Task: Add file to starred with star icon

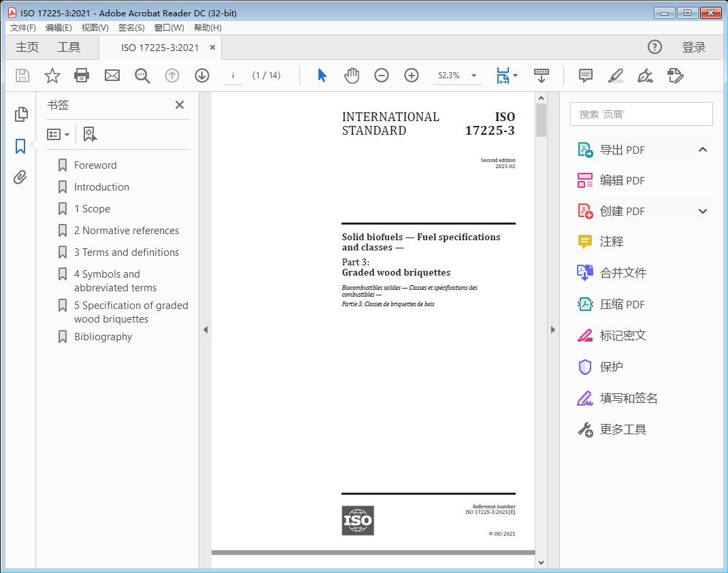Action: (x=52, y=76)
